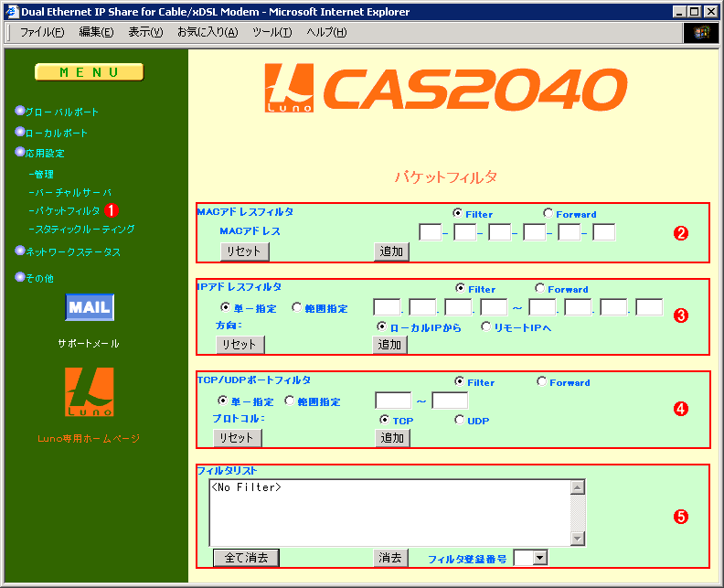Open グローバルポート in sidebar
Image resolution: width=724 pixels, height=588 pixels.
(x=61, y=112)
